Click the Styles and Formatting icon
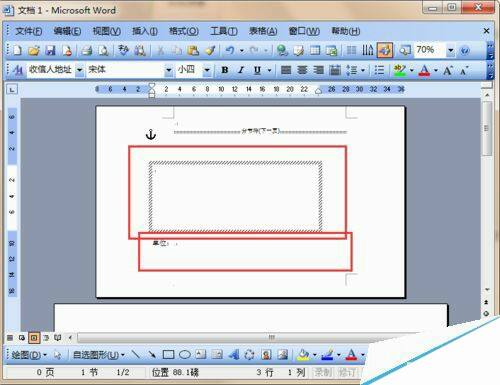 click(18, 70)
